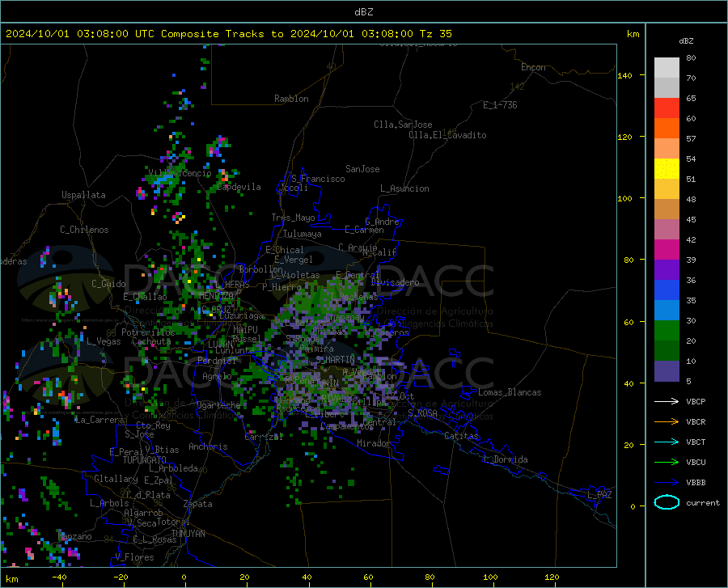Click the TUNUYAN label on map
This screenshot has width=728, height=588.
[x=188, y=534]
